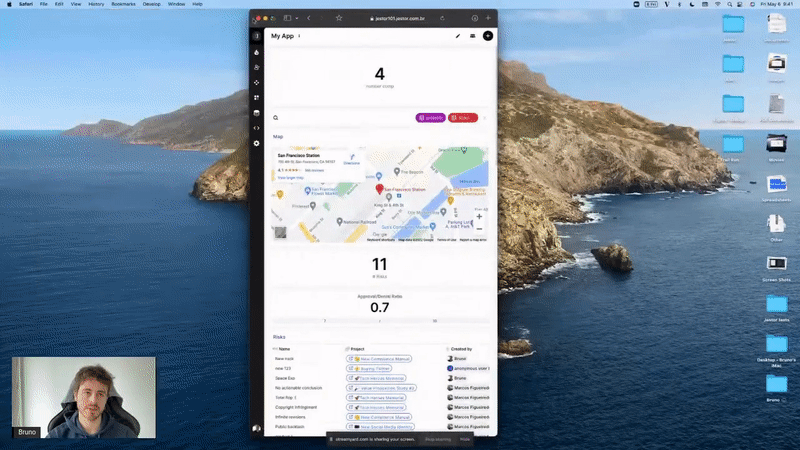The width and height of the screenshot is (800, 450).
Task: Open the History menu in the menu bar
Action: coord(96,4)
